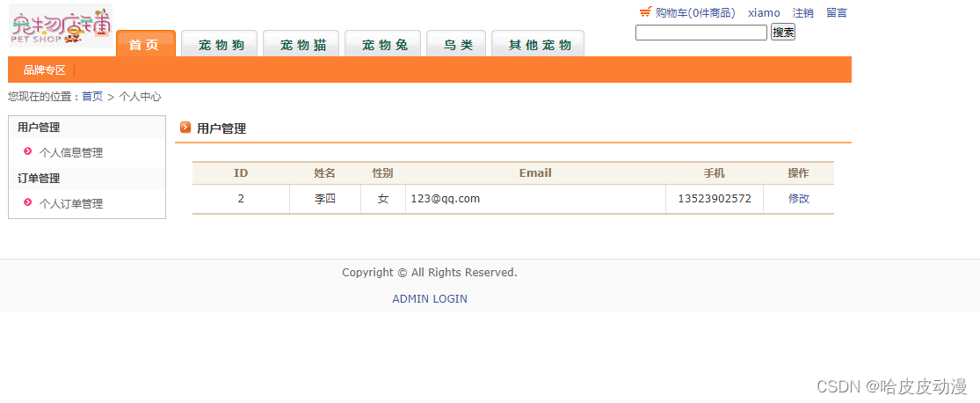Click the phone cell 13523902572

[715, 199]
